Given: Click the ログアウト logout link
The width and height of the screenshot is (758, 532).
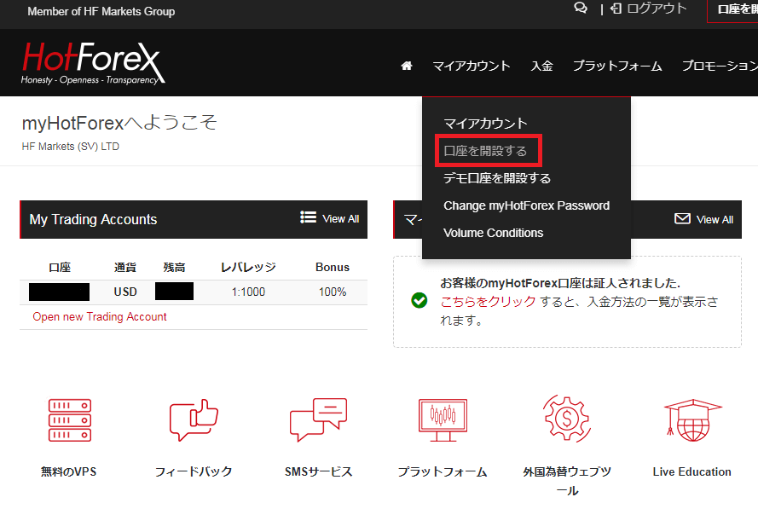Looking at the screenshot, I should (x=657, y=9).
